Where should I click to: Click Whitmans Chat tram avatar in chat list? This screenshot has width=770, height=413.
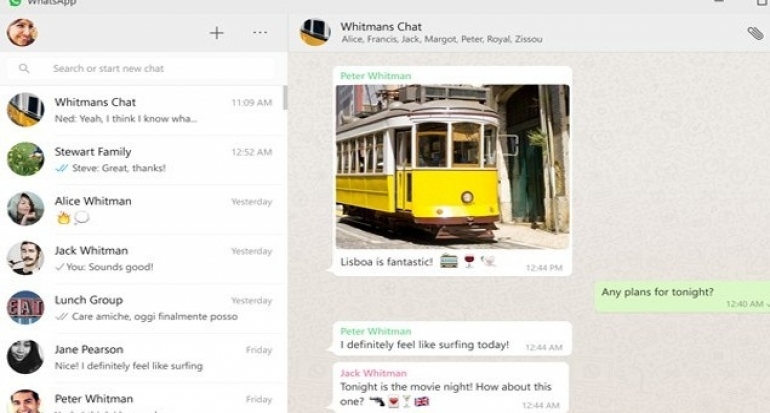click(26, 110)
